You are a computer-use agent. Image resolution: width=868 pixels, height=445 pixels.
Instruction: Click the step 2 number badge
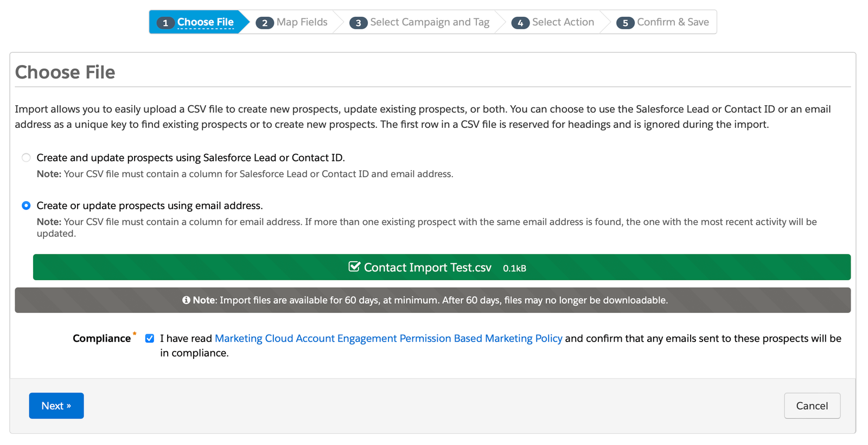pyautogui.click(x=264, y=23)
